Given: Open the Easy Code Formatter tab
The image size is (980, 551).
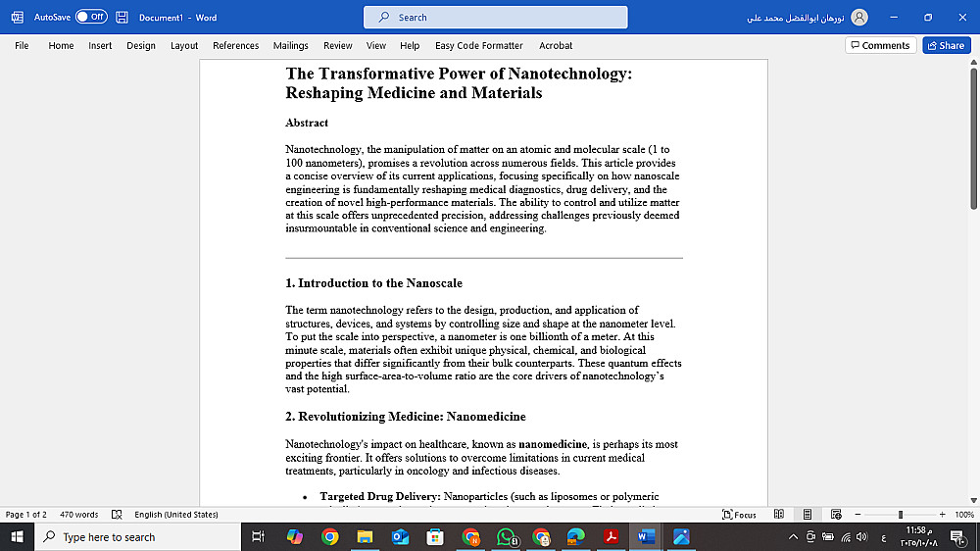Looking at the screenshot, I should pyautogui.click(x=479, y=46).
